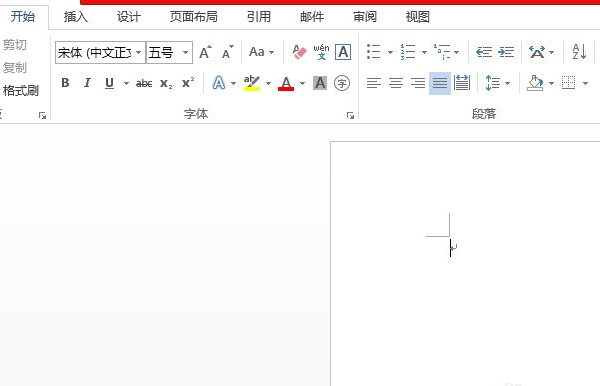
Task: Click the Grow Font icon
Action: point(205,52)
